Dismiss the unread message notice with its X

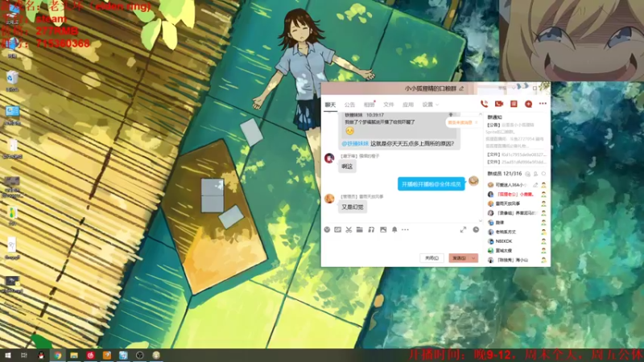pos(476,122)
